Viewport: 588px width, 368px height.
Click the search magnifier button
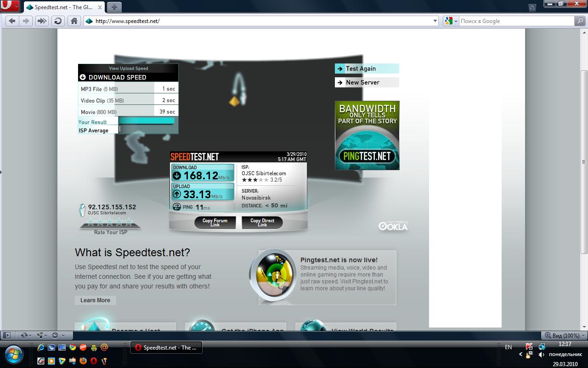coord(580,21)
